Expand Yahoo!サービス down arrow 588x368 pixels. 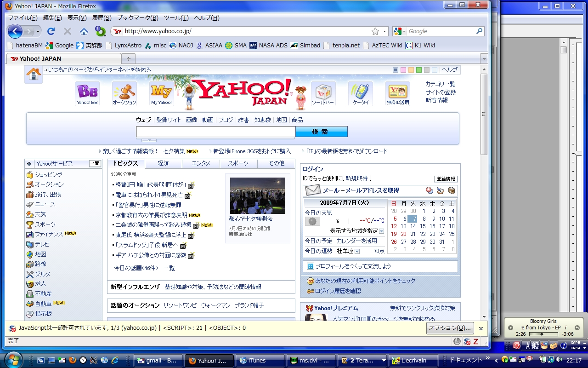pyautogui.click(x=29, y=163)
